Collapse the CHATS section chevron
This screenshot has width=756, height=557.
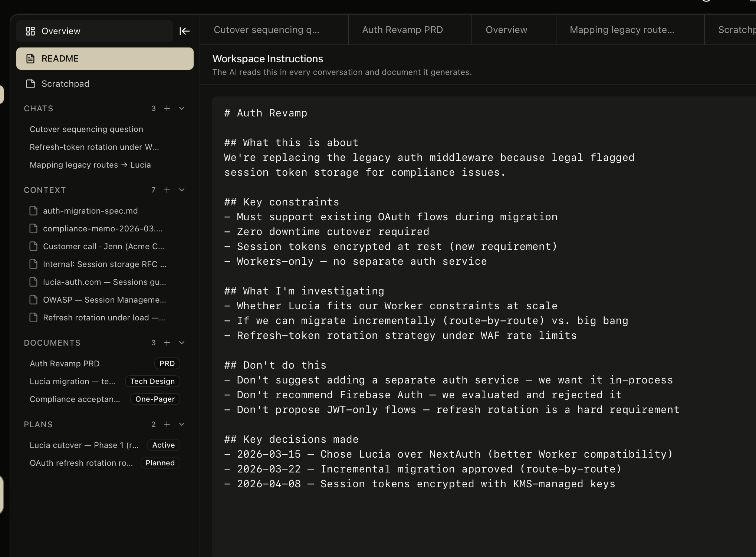tap(181, 108)
